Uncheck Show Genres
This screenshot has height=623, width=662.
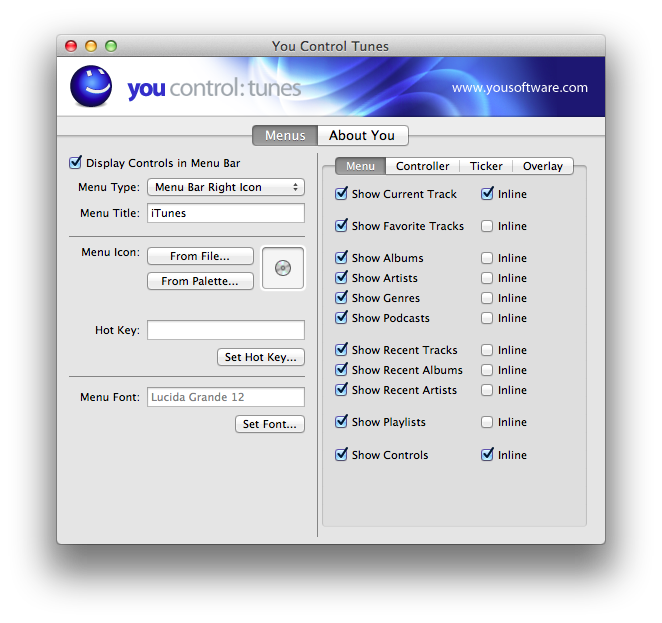click(341, 298)
